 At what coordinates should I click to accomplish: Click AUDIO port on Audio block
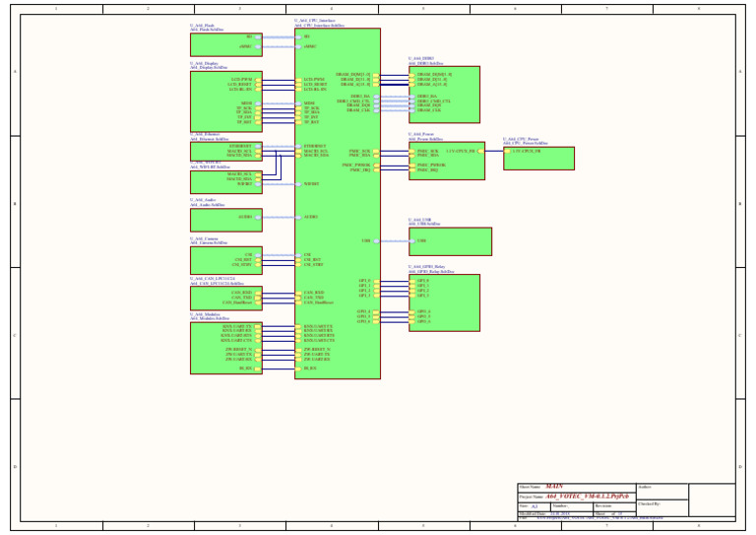tap(250, 217)
